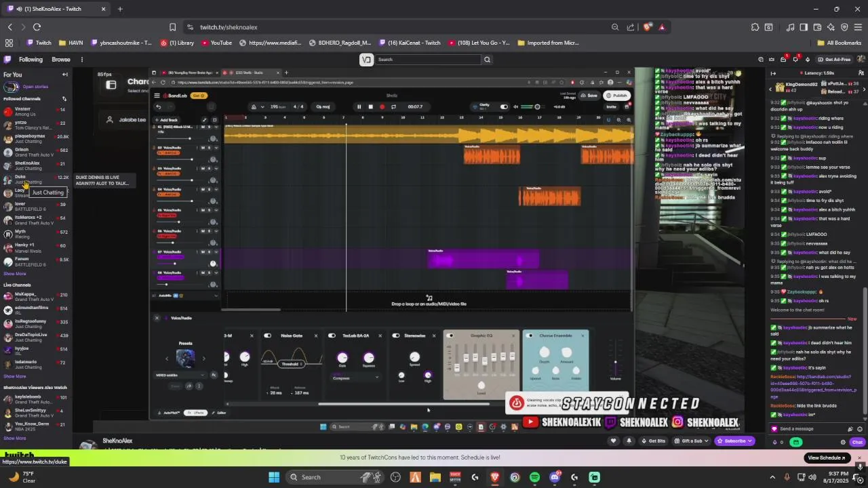Switch to AutoPitch tab in BandLab
This screenshot has height=488, width=868.
[x=170, y=413]
